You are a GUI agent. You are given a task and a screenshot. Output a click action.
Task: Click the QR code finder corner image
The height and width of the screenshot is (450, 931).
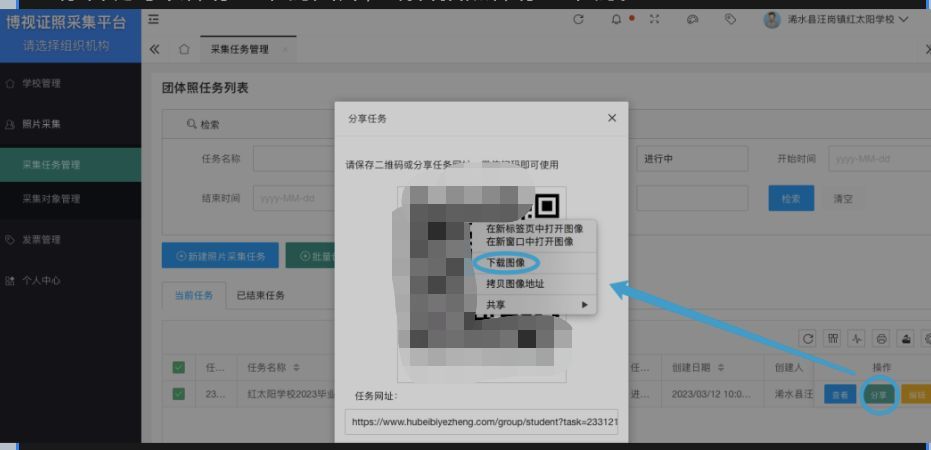(x=547, y=206)
